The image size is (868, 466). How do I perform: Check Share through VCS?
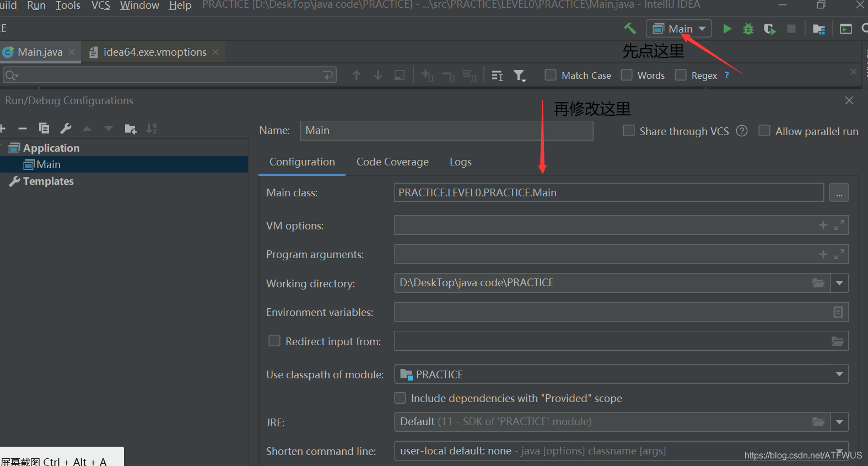[629, 130]
